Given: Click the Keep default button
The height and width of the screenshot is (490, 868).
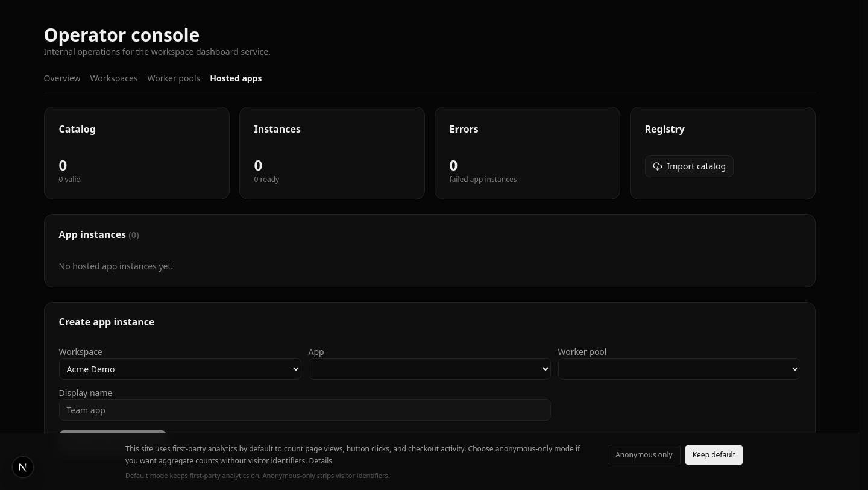Looking at the screenshot, I should (714, 455).
